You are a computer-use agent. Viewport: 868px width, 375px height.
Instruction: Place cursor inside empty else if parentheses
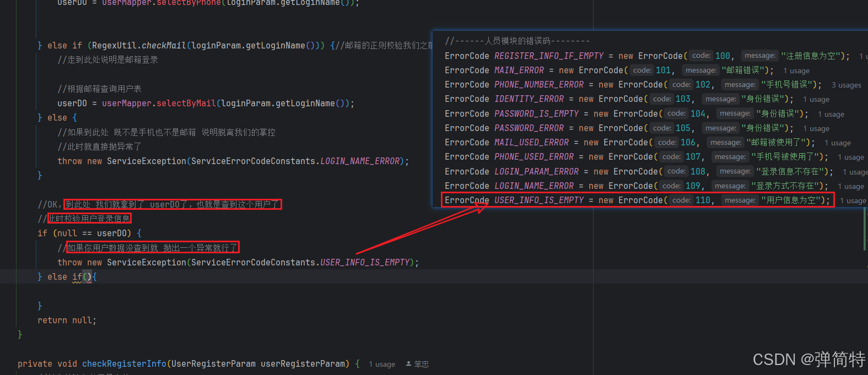87,276
